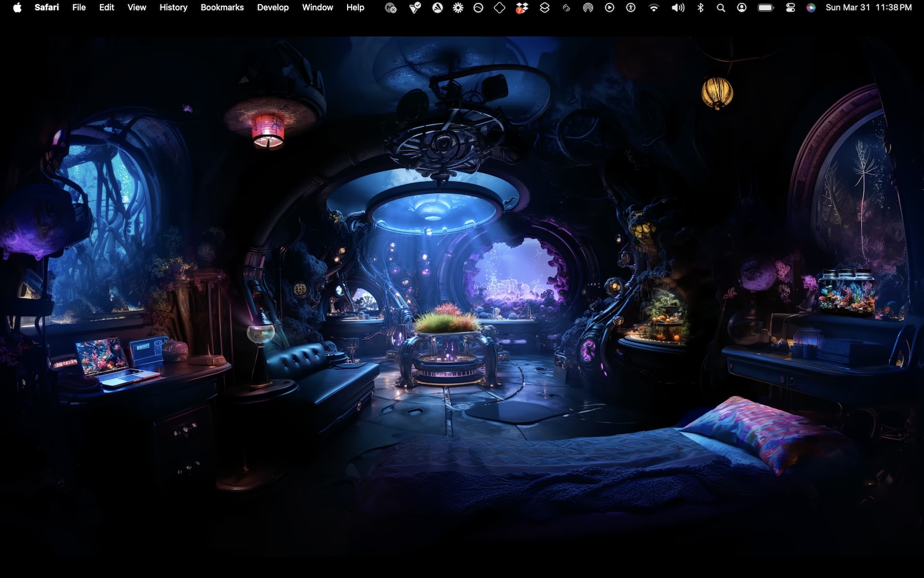Open Spotlight search magnifier
The image size is (924, 578).
click(721, 8)
